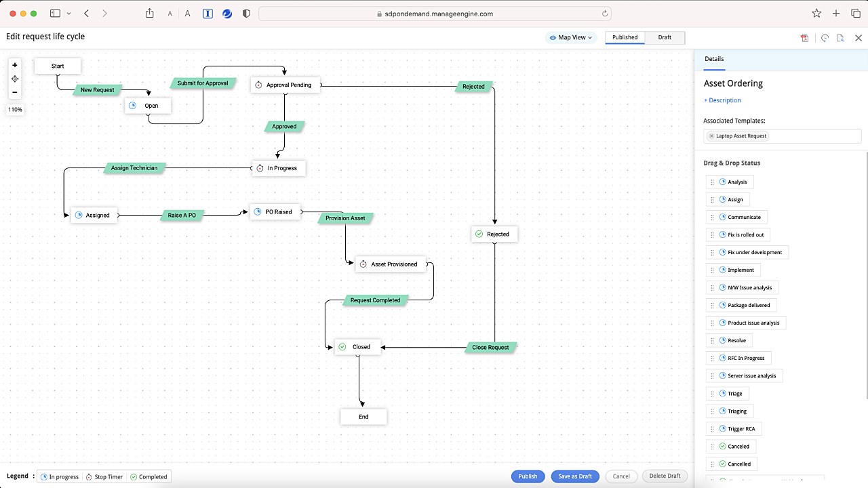Click the Associated Templates field

coord(783,136)
